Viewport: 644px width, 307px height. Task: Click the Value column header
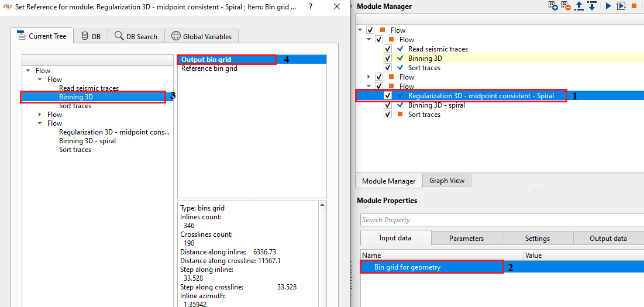(x=584, y=256)
